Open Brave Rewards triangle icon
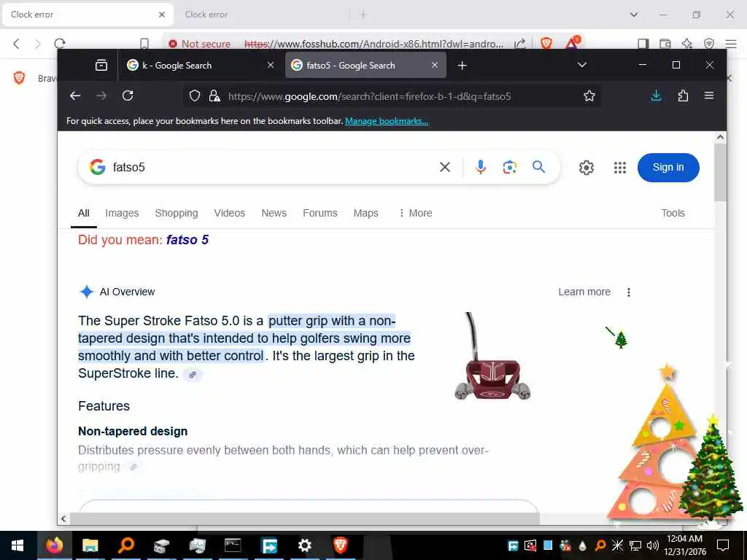Screen dimensions: 747x560 [x=572, y=43]
